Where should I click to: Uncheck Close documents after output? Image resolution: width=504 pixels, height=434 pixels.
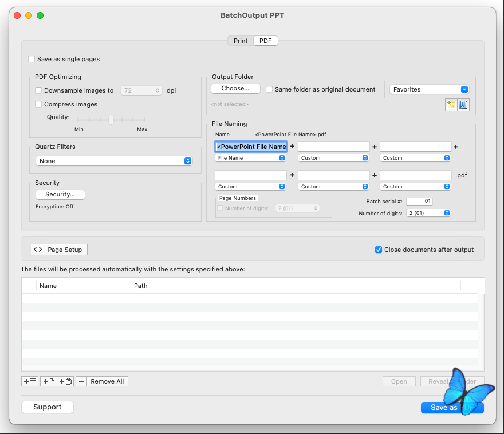379,250
